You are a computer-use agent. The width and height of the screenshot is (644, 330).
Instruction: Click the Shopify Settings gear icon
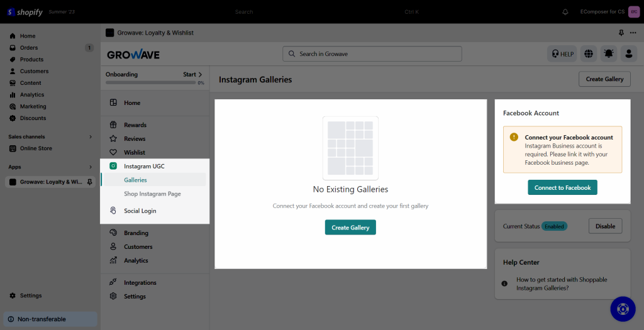(x=13, y=295)
